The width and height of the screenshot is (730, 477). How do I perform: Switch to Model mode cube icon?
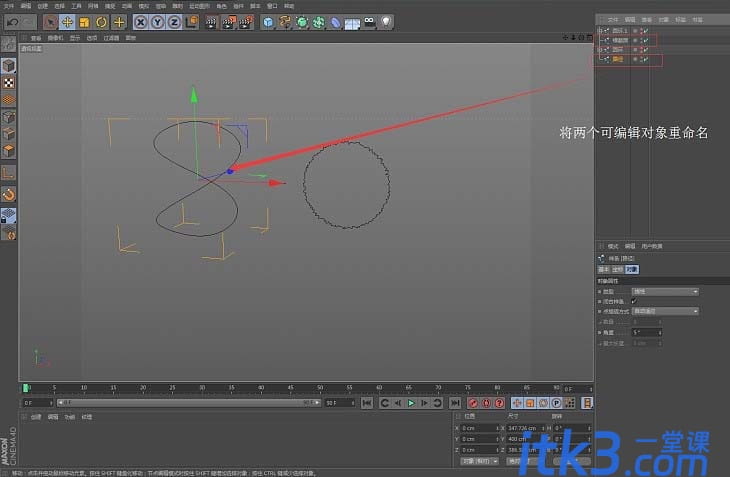[x=8, y=66]
